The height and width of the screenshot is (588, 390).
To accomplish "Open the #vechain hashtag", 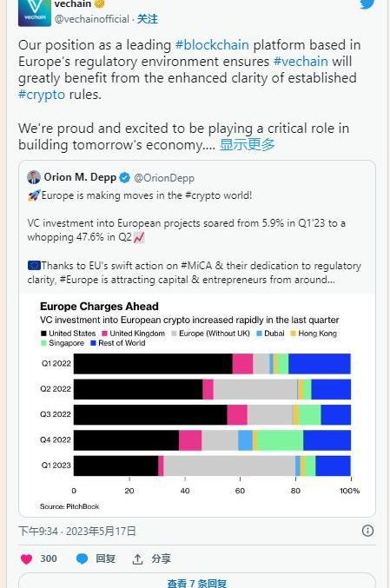I will tap(301, 62).
